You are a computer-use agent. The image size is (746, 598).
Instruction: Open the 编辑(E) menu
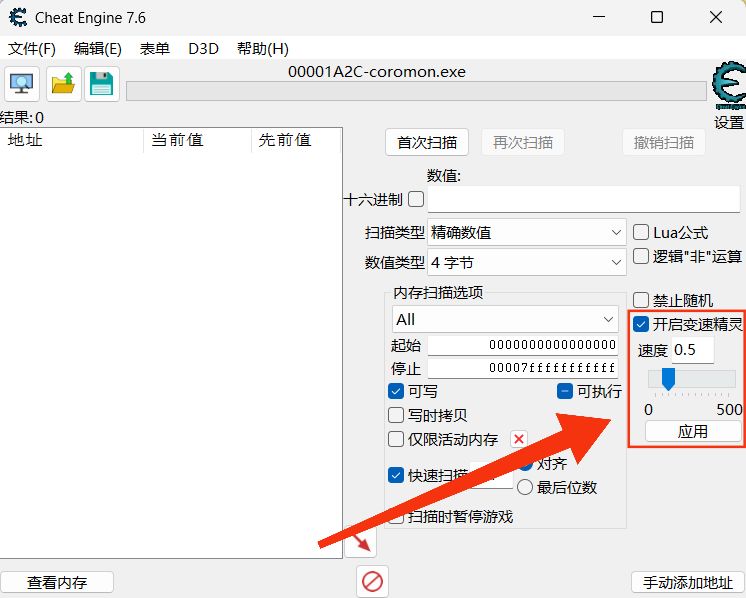[x=98, y=49]
